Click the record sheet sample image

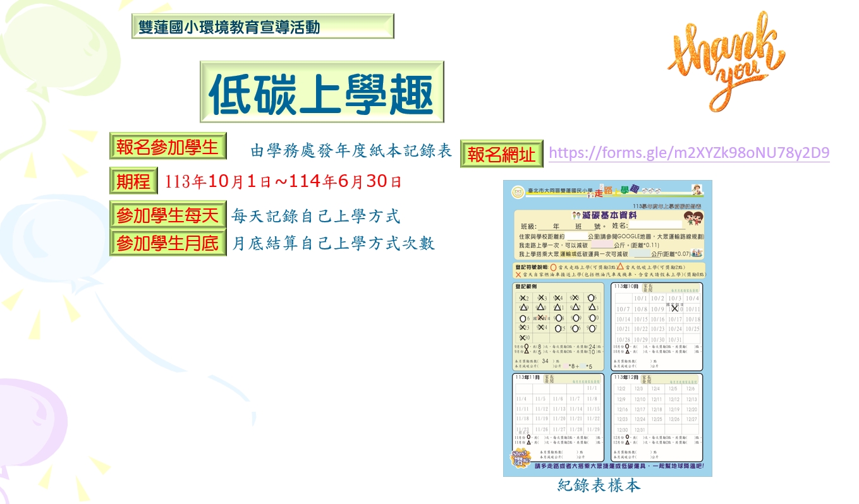pyautogui.click(x=607, y=328)
